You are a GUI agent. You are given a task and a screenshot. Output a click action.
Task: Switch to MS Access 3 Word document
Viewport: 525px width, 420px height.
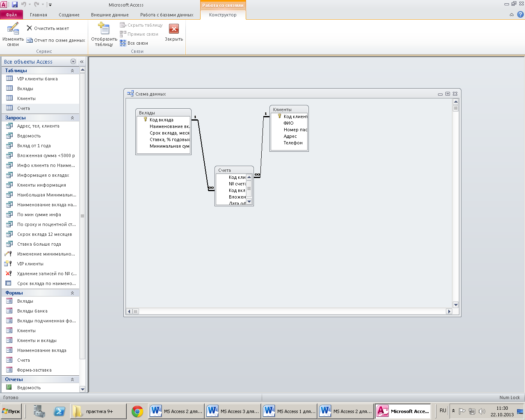233,411
